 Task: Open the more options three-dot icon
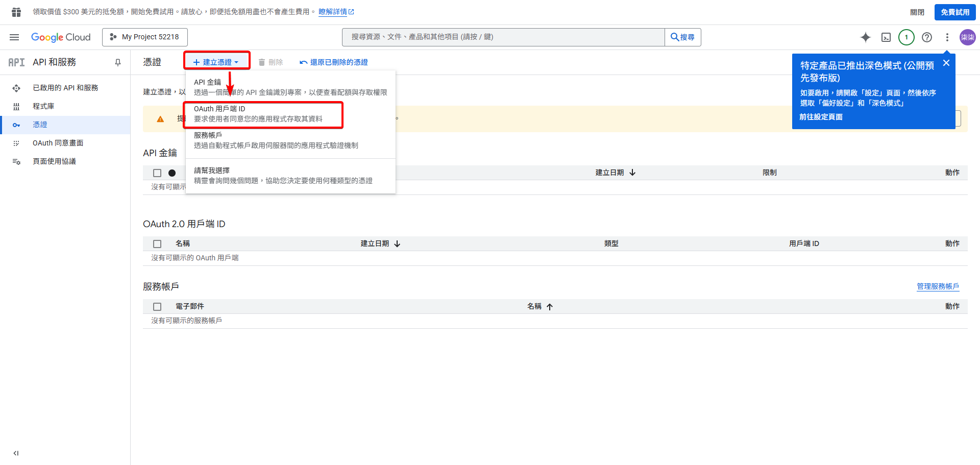(x=947, y=37)
